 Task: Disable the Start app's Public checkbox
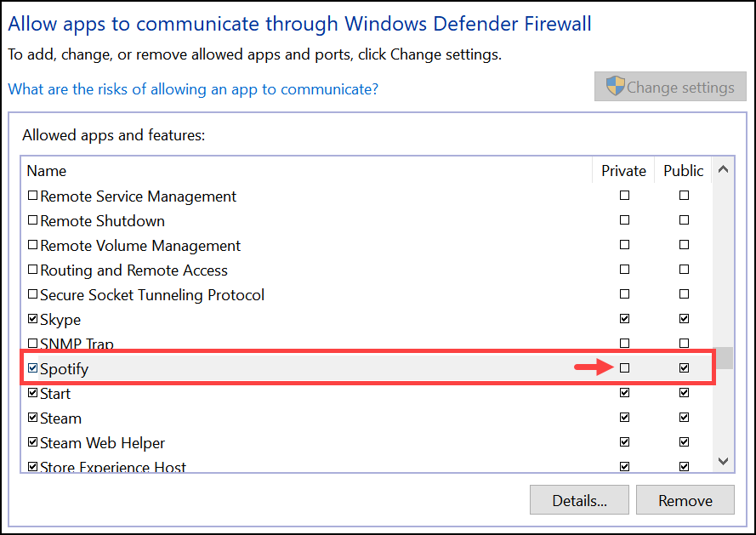684,392
